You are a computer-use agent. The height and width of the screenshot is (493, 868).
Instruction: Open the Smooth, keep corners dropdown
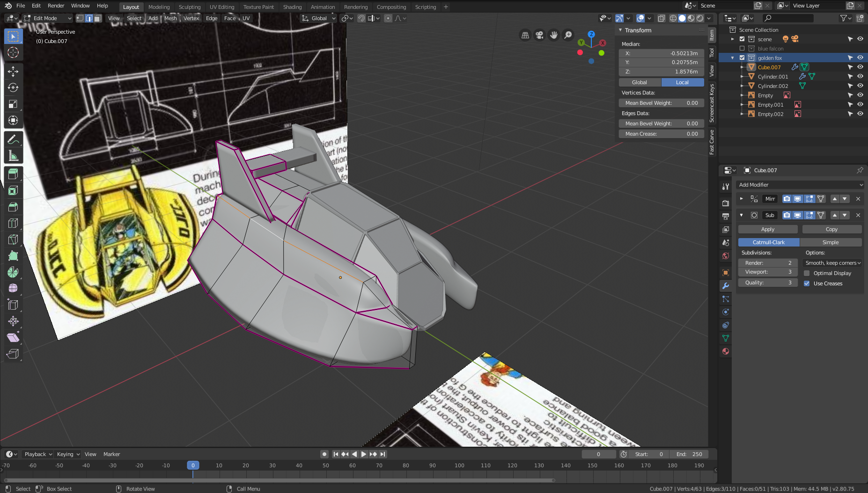pos(833,263)
